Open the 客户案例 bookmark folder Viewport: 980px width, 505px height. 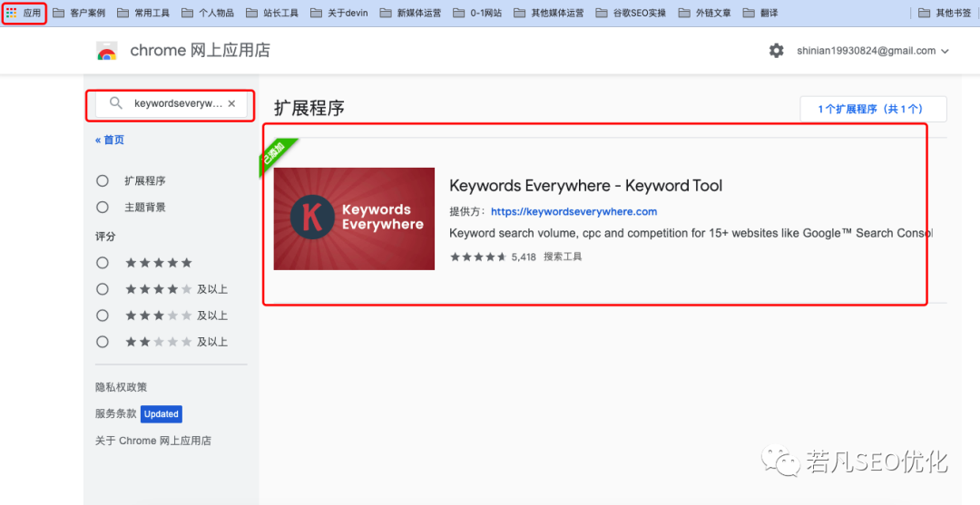pyautogui.click(x=79, y=13)
